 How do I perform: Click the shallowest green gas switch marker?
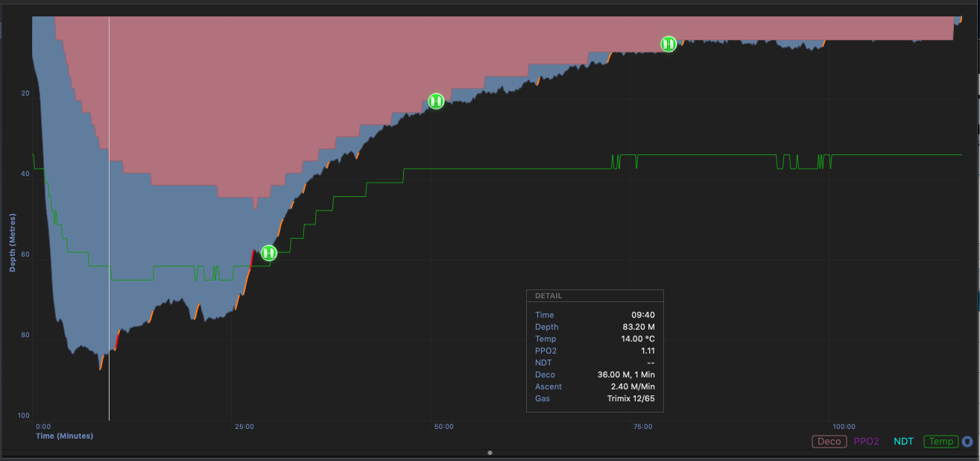(x=668, y=44)
